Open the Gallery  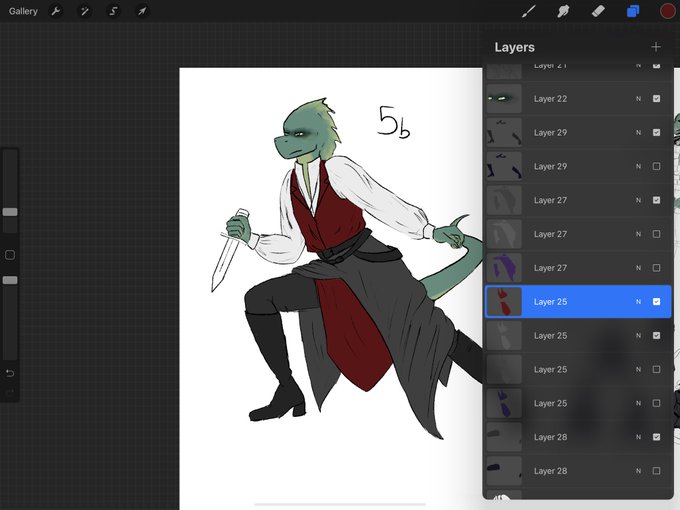click(23, 11)
